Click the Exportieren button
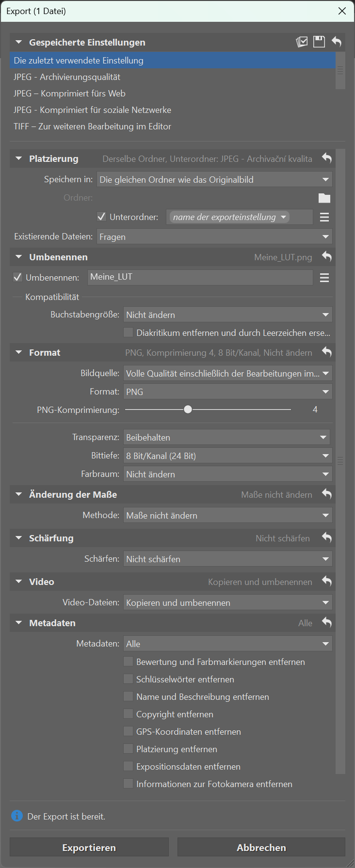This screenshot has height=868, width=355. (89, 847)
